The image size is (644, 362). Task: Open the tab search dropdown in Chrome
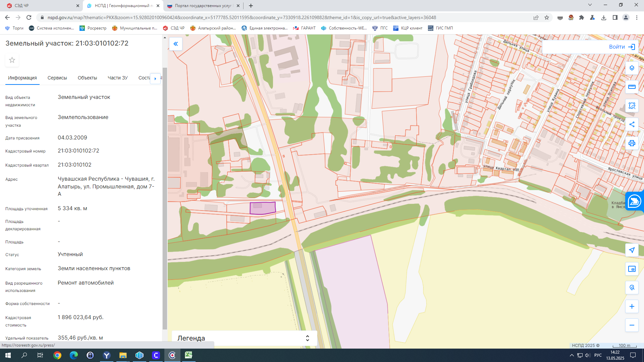click(x=590, y=5)
